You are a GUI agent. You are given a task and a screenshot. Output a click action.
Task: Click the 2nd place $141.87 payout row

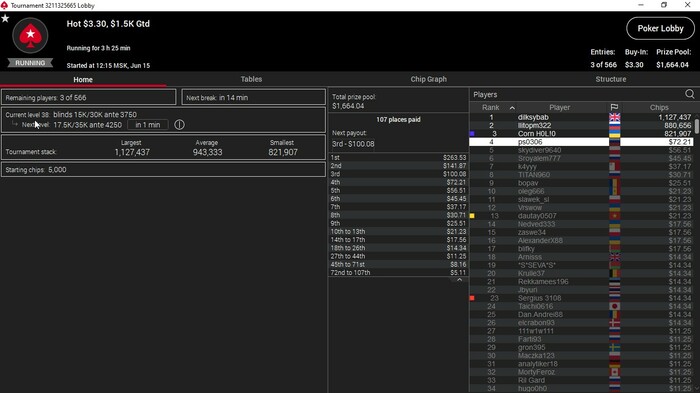point(398,166)
